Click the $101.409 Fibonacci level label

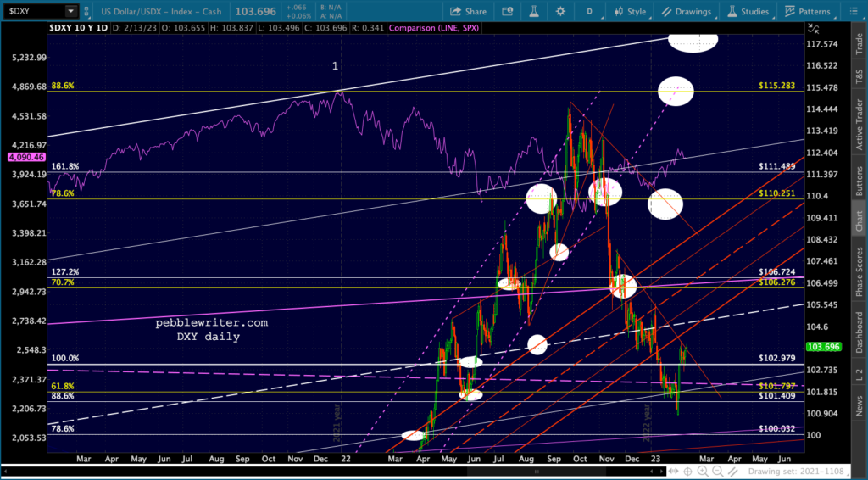tap(777, 396)
